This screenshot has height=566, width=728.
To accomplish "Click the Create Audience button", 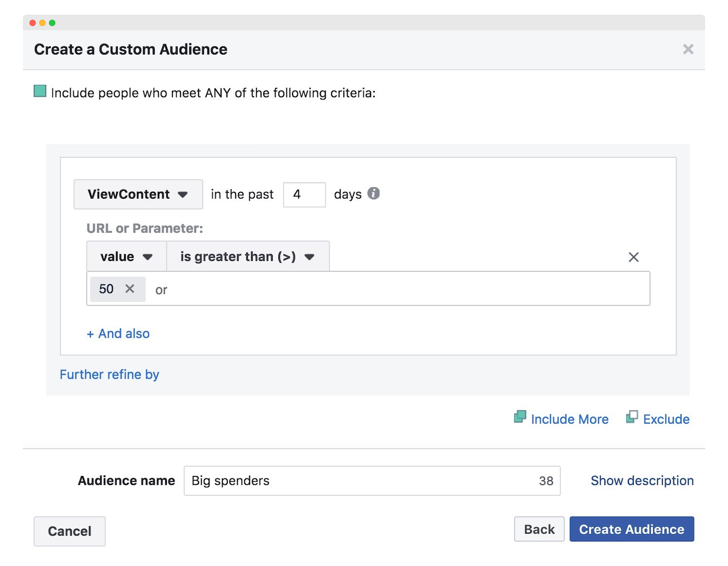I will 632,529.
